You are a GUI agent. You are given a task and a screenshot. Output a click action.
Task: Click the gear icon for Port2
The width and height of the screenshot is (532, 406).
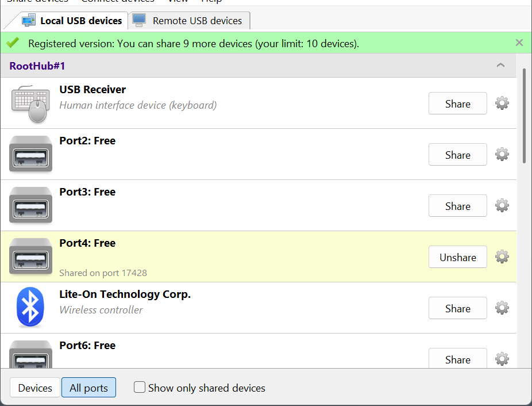pyautogui.click(x=502, y=155)
